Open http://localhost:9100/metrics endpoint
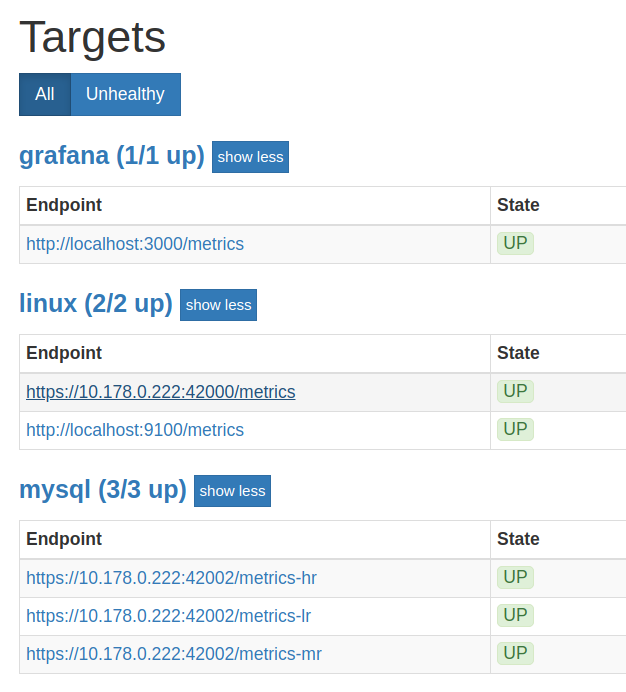The width and height of the screenshot is (626, 692). (135, 430)
